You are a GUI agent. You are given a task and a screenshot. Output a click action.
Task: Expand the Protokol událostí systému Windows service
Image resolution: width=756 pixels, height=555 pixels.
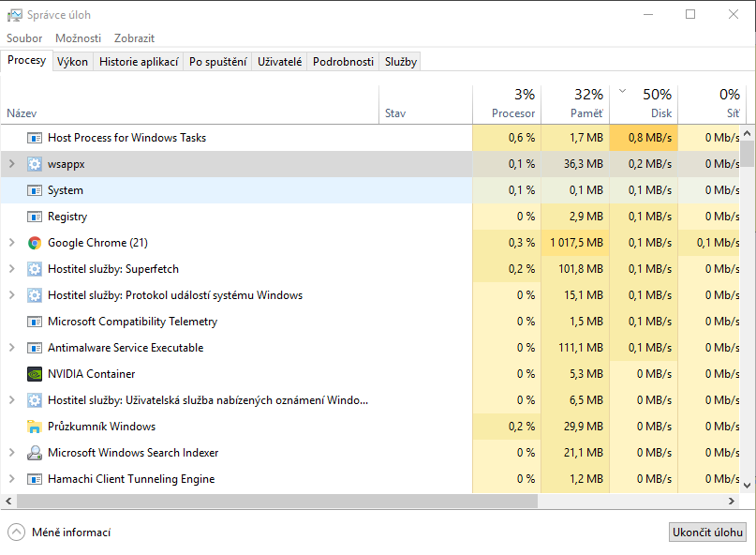[x=11, y=295]
